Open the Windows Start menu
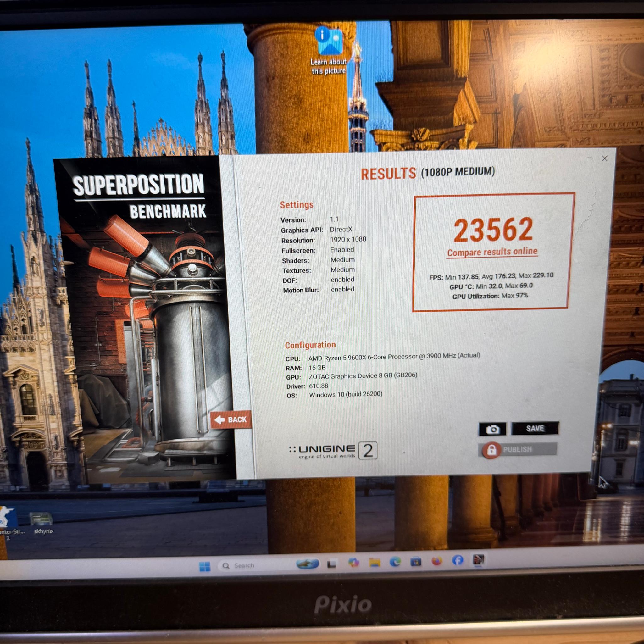Screen dimensions: 644x644 (x=205, y=566)
